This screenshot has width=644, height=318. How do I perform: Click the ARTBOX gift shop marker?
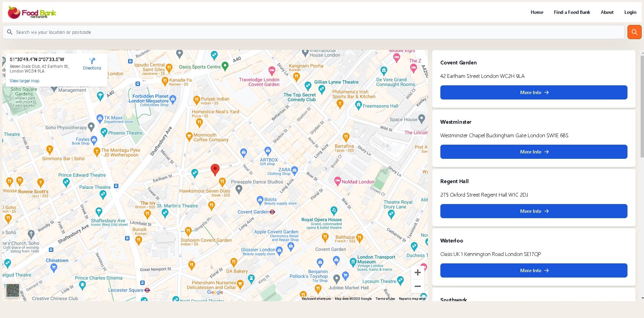[268, 151]
